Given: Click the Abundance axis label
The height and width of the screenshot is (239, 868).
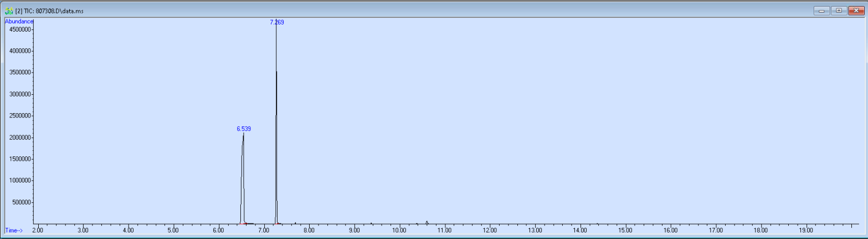Looking at the screenshot, I should pos(19,21).
